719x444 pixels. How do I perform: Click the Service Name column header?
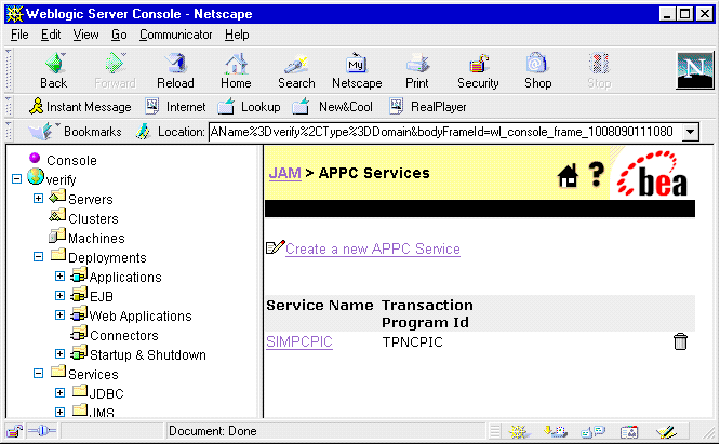320,305
